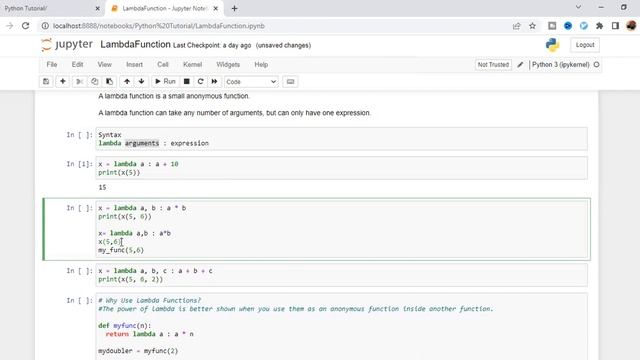The height and width of the screenshot is (360, 640).
Task: Click the localhost address bar
Action: (159, 26)
